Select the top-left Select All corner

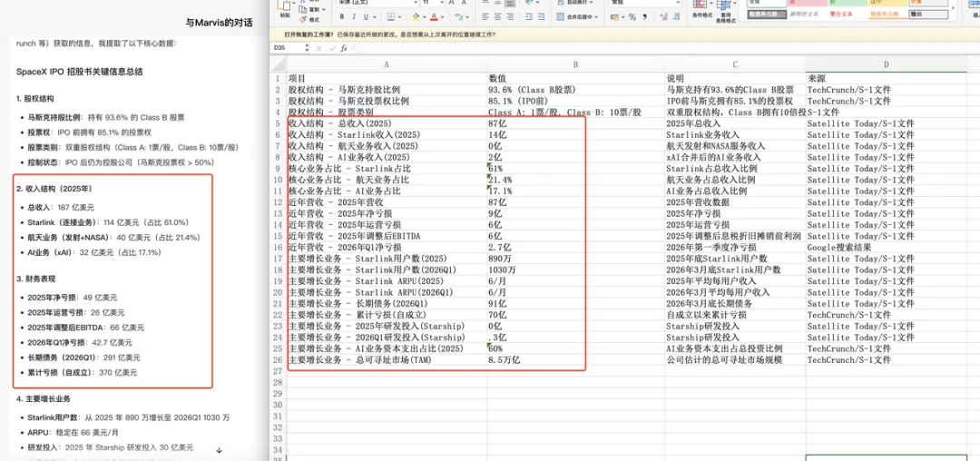(279, 64)
